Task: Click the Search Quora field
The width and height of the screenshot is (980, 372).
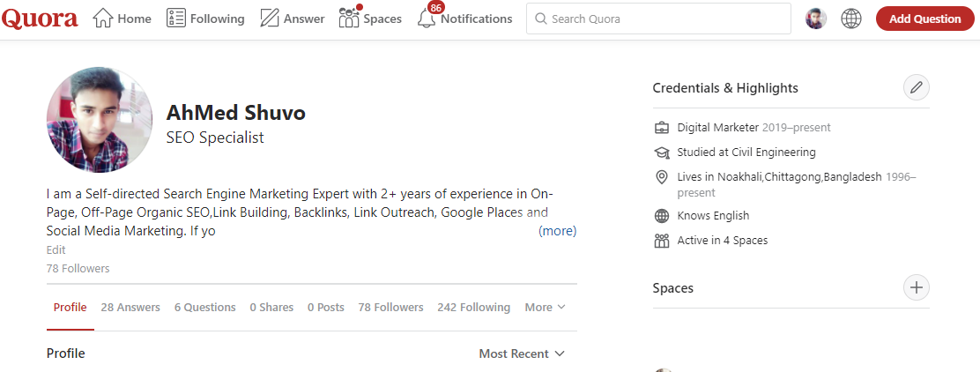Action: coord(658,19)
